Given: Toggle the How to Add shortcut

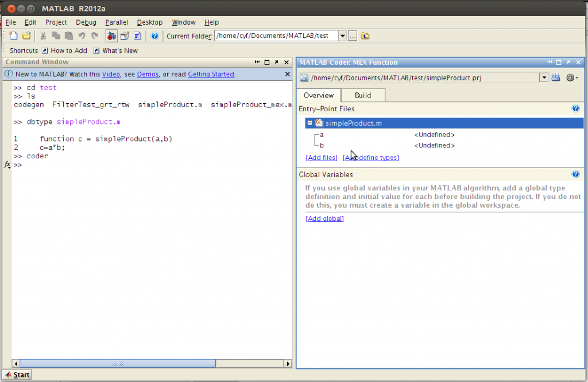Looking at the screenshot, I should pyautogui.click(x=68, y=50).
